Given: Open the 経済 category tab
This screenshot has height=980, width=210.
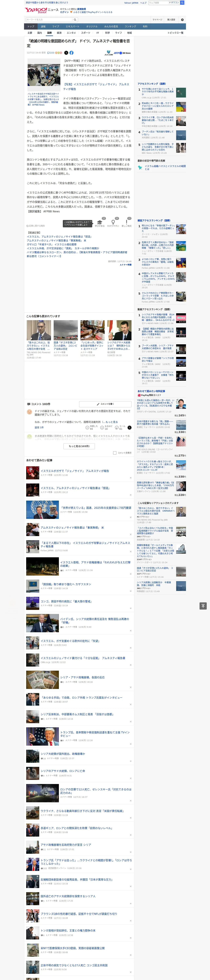Looking at the screenshot, I should click(x=59, y=33).
